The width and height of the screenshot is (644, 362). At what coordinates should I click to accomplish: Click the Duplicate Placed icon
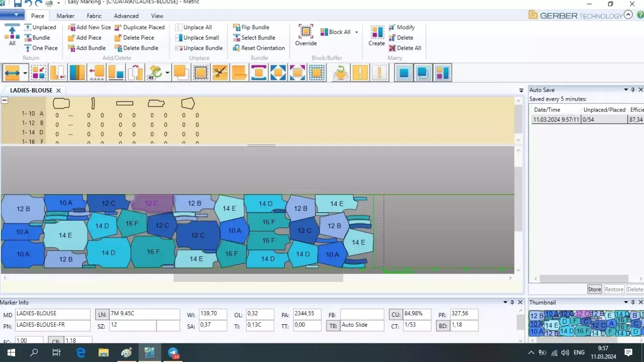[139, 27]
